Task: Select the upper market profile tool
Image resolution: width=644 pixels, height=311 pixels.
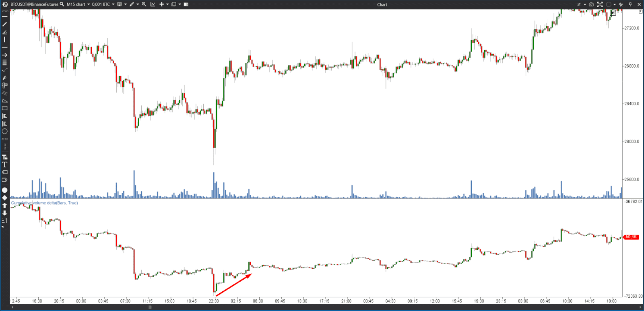Action: click(5, 116)
